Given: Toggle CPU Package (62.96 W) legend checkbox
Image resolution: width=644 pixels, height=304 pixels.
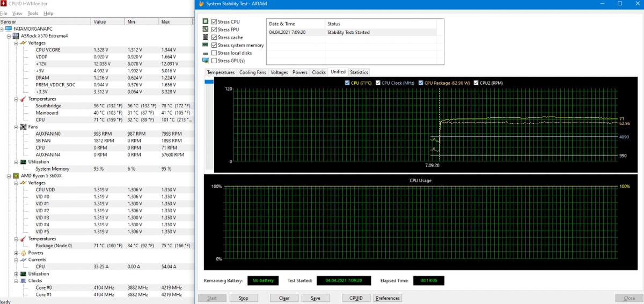Looking at the screenshot, I should [420, 83].
